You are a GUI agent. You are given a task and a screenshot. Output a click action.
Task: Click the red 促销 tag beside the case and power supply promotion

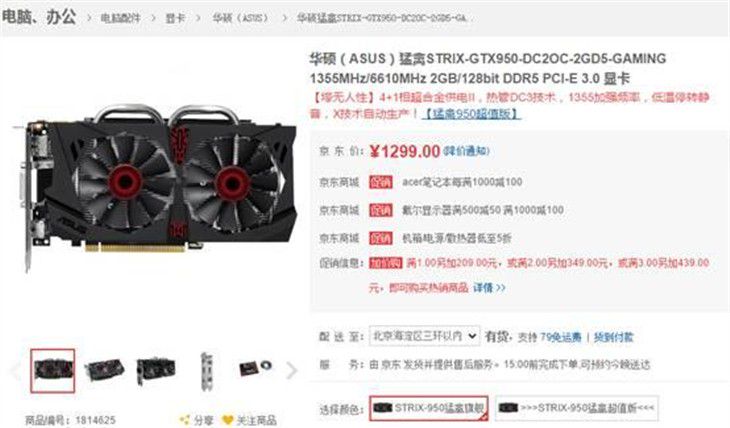tap(381, 238)
